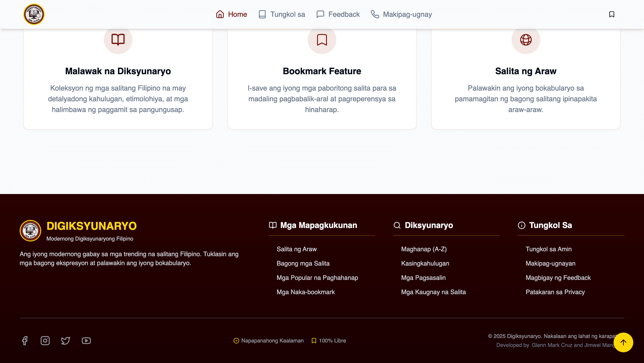Click the Twitter icon in the footer
Image resolution: width=644 pixels, height=363 pixels.
pos(66,340)
